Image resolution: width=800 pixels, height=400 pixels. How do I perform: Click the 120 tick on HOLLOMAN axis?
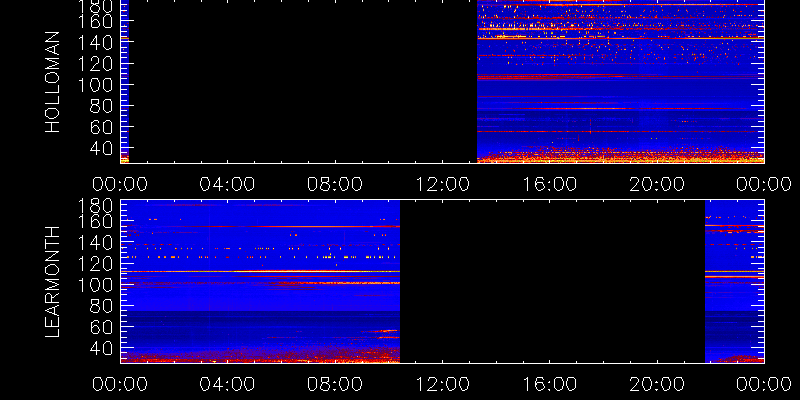coord(95,64)
